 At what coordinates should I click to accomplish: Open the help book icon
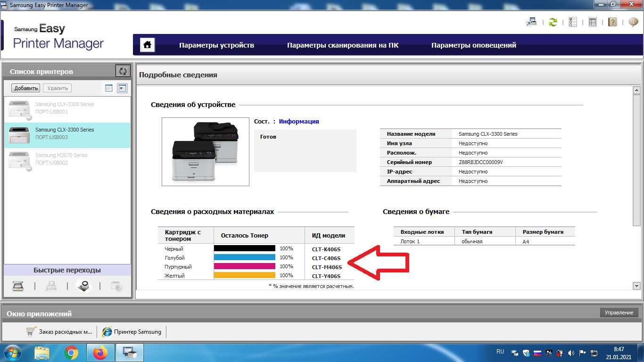[x=612, y=22]
